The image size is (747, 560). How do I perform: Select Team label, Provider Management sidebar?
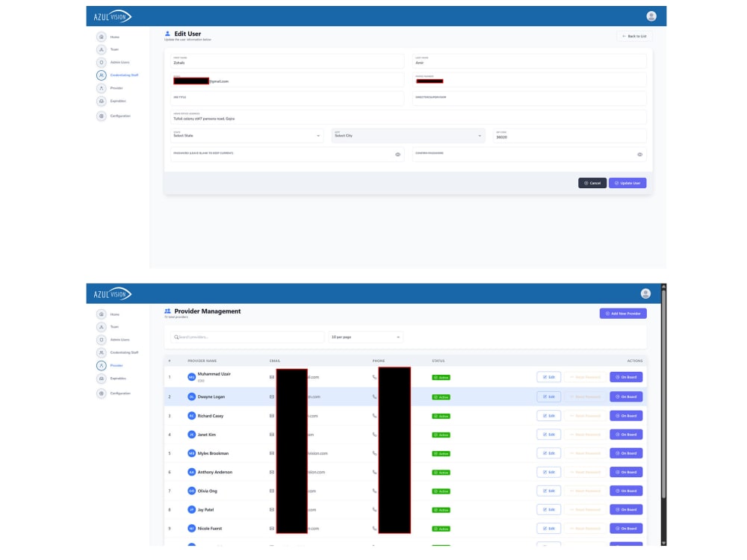pos(114,327)
